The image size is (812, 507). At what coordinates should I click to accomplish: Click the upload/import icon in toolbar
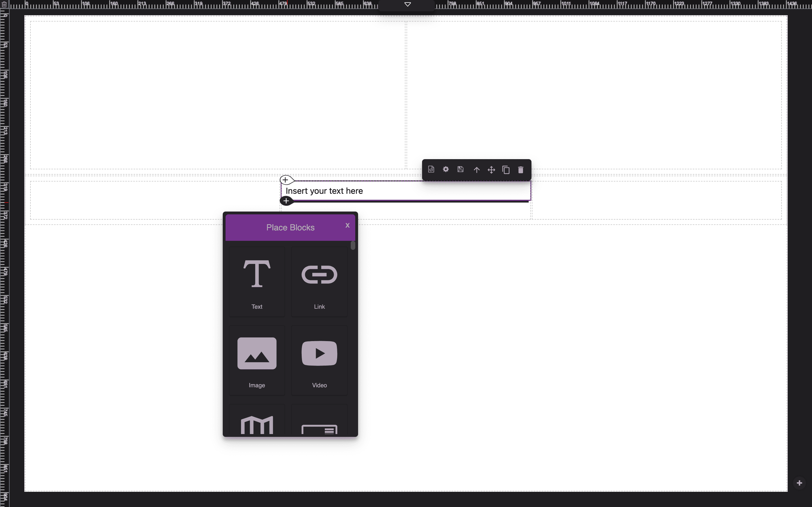pos(476,169)
